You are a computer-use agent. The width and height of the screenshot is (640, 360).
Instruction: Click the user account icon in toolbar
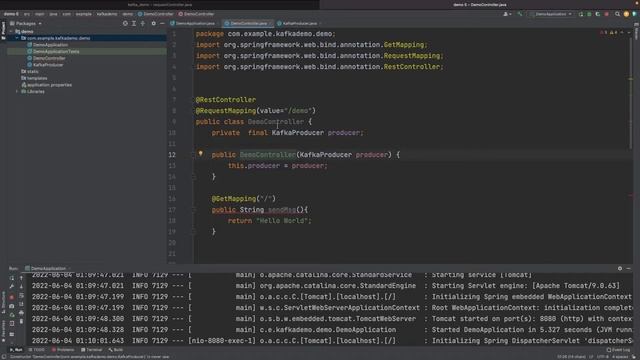point(507,14)
